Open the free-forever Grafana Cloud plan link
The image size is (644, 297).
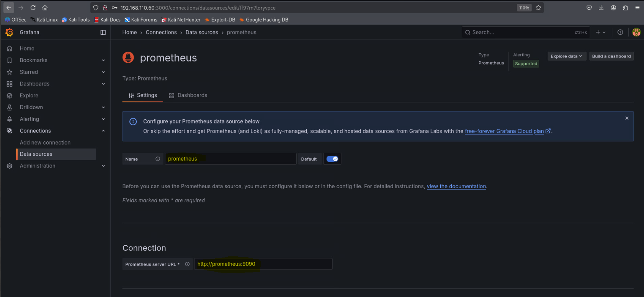pos(504,131)
